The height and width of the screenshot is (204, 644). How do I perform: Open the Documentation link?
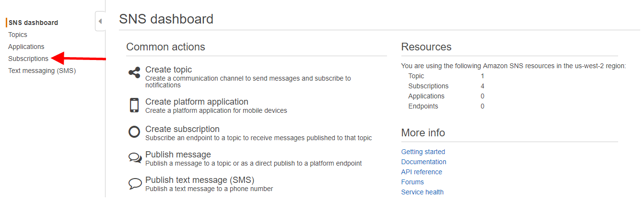[x=424, y=162]
